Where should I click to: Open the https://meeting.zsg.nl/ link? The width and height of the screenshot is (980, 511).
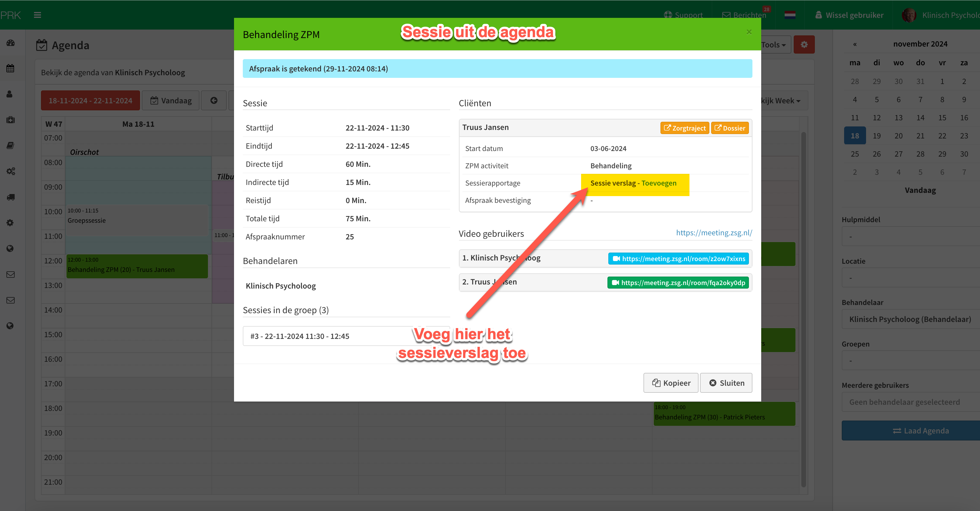[714, 233]
